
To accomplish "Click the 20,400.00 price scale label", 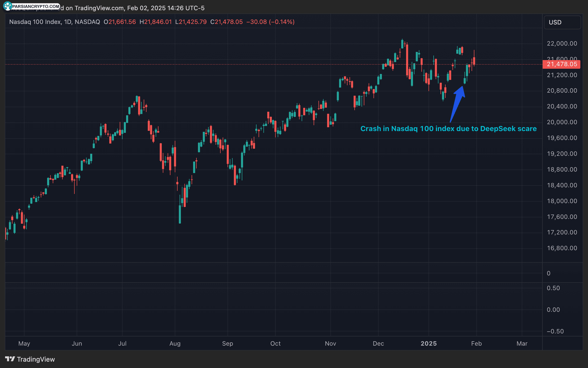I will click(562, 106).
